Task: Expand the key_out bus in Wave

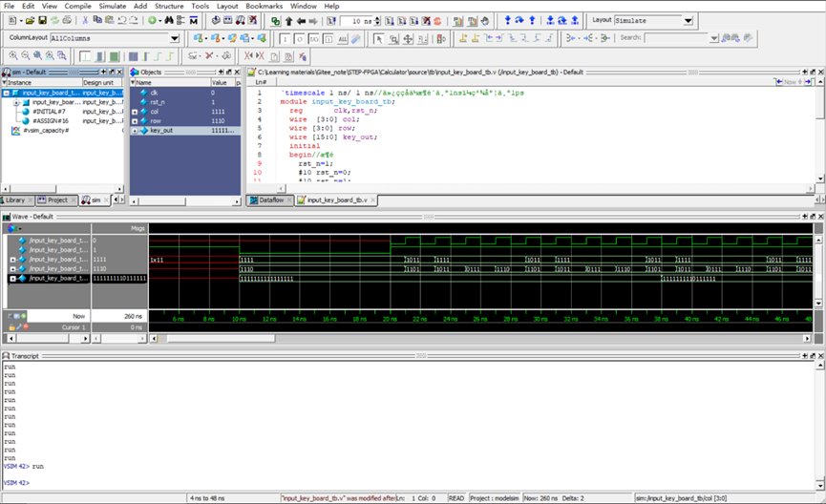Action: tap(12, 279)
